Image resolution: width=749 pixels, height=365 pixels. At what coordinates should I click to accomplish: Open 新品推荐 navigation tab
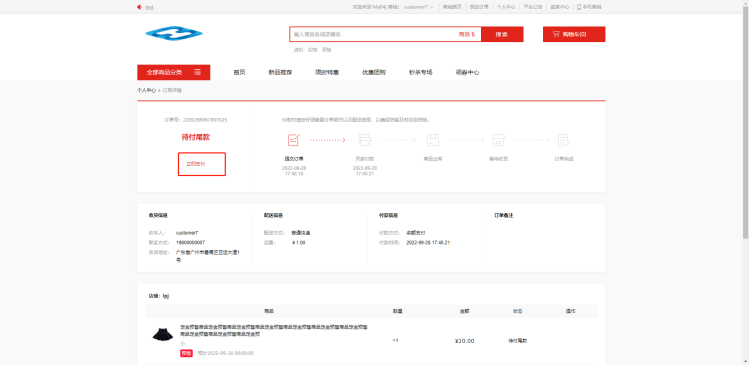pos(280,73)
